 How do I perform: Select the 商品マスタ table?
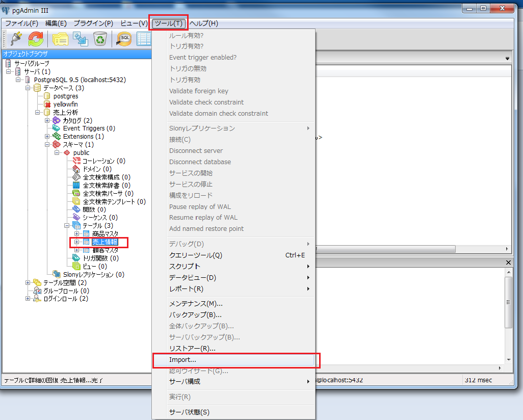click(105, 234)
